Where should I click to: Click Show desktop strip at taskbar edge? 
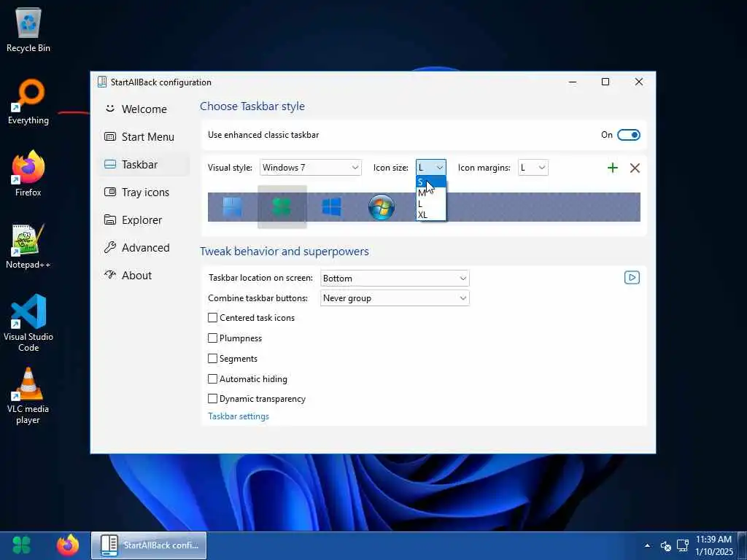click(743, 545)
